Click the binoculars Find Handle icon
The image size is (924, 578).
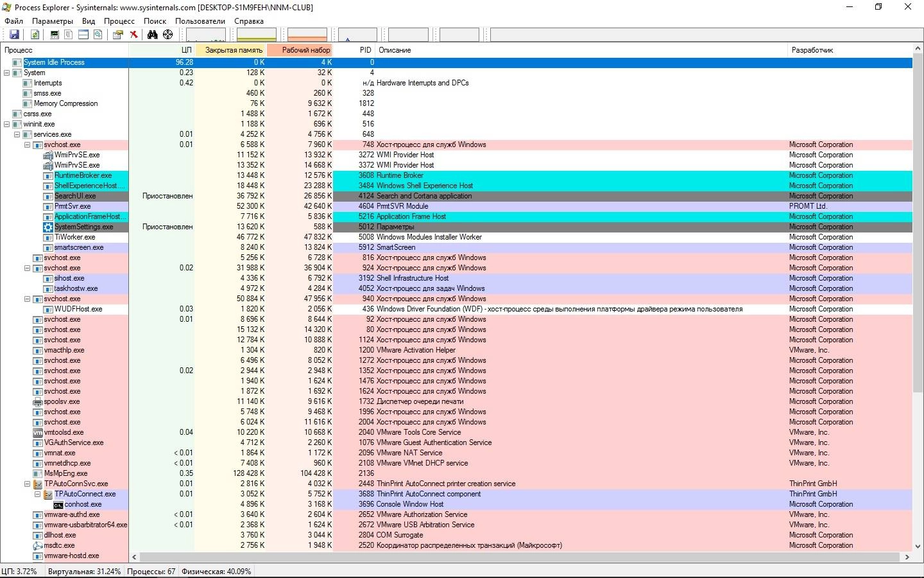pos(153,35)
